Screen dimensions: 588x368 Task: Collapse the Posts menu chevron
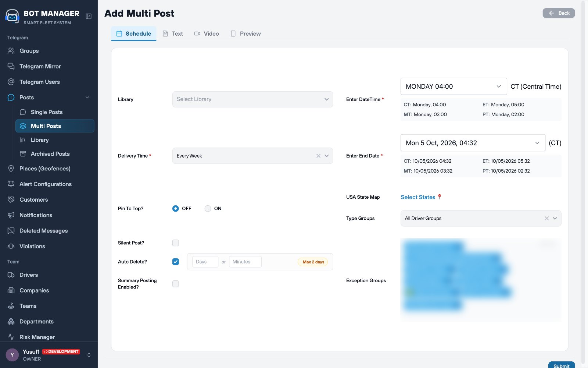(x=87, y=97)
